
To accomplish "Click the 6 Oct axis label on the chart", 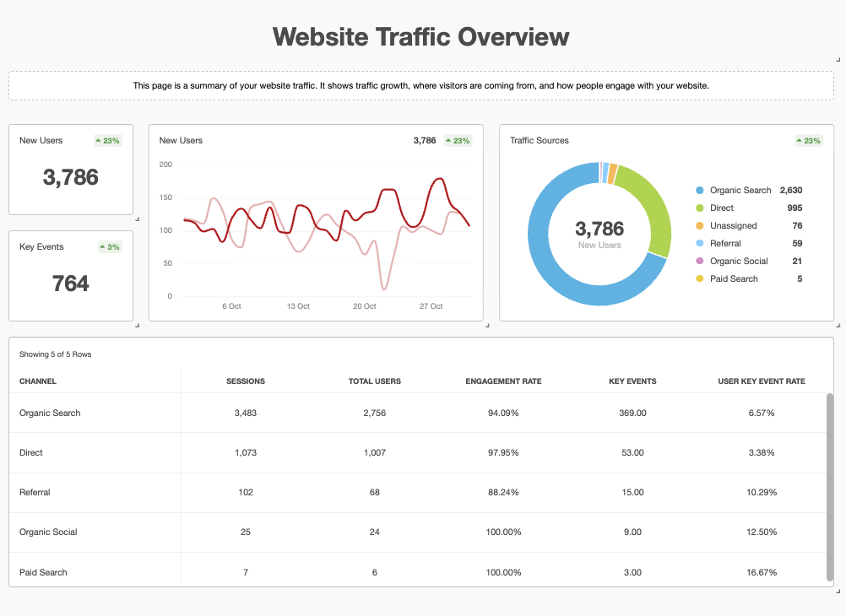I will [231, 306].
